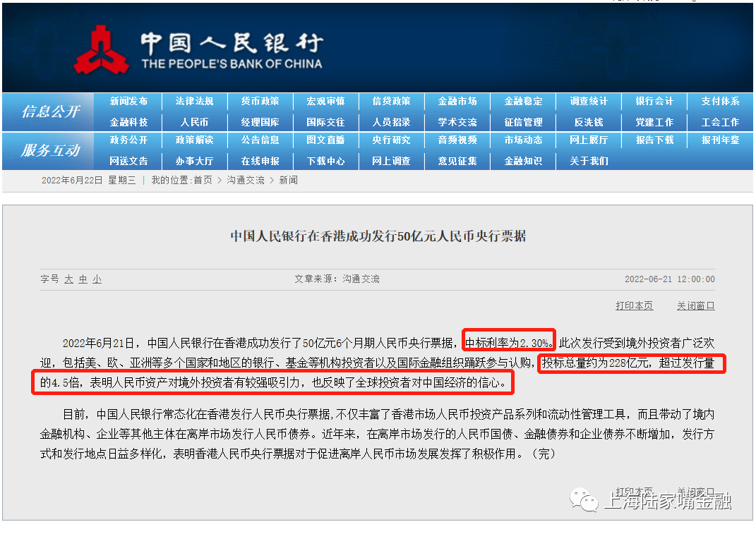Screen dimensions: 756x534
Task: Open 征信管理 menu item
Action: tap(523, 123)
